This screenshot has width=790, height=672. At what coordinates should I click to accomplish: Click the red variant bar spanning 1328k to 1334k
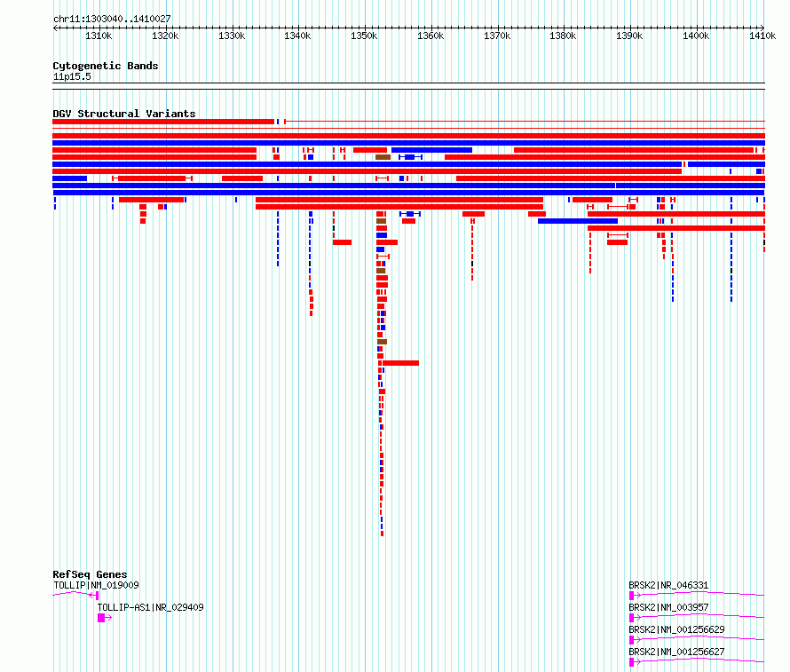pos(242,178)
